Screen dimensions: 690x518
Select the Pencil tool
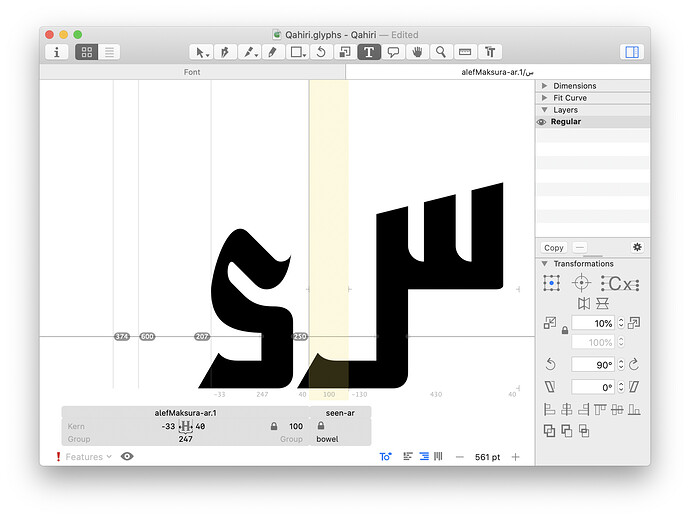[x=273, y=52]
